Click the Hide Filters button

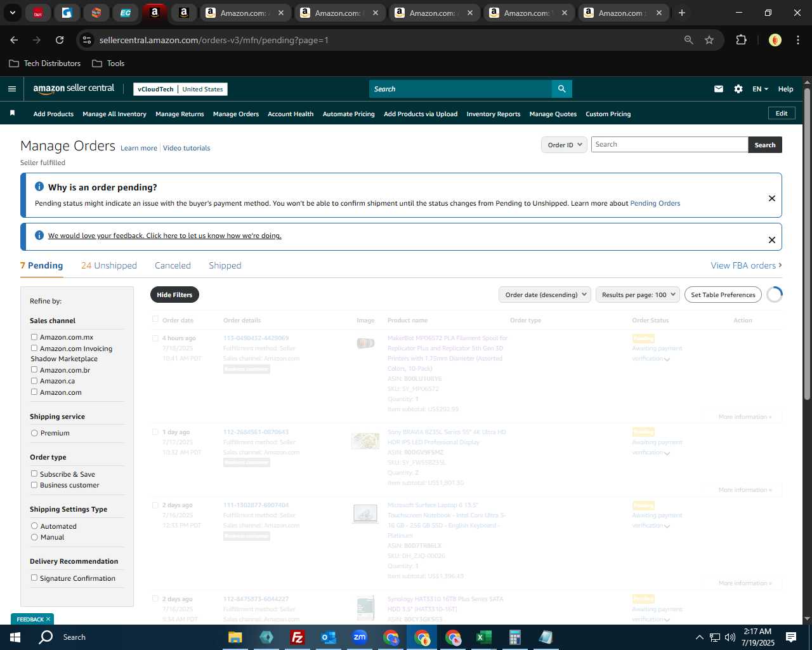[174, 295]
